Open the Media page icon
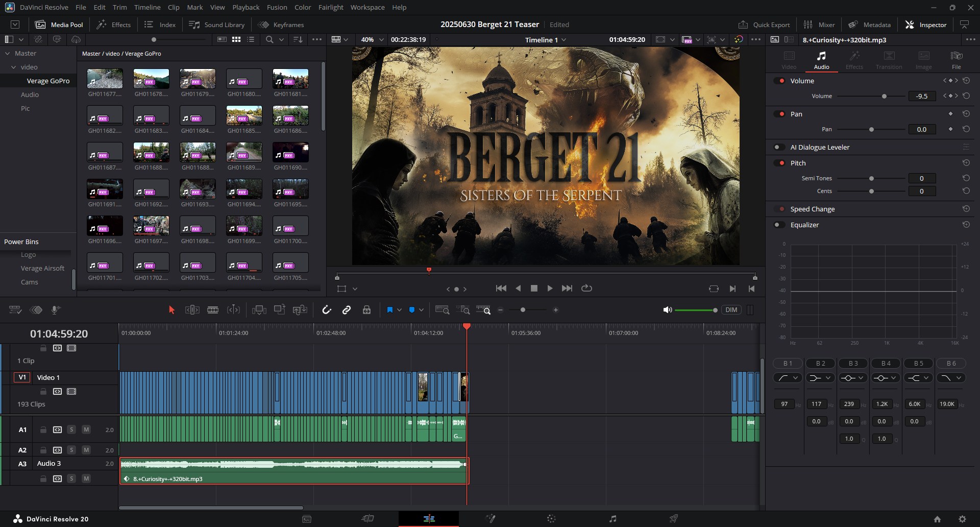 tap(307, 519)
